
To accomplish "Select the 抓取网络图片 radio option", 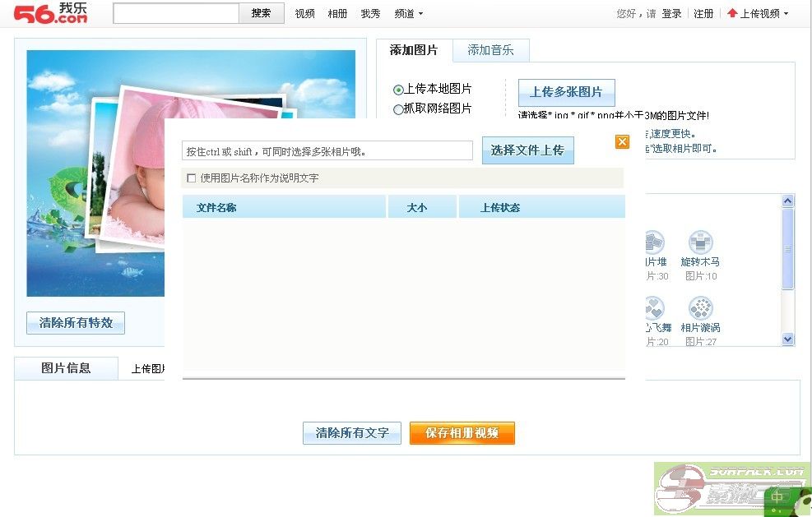I will (x=398, y=109).
